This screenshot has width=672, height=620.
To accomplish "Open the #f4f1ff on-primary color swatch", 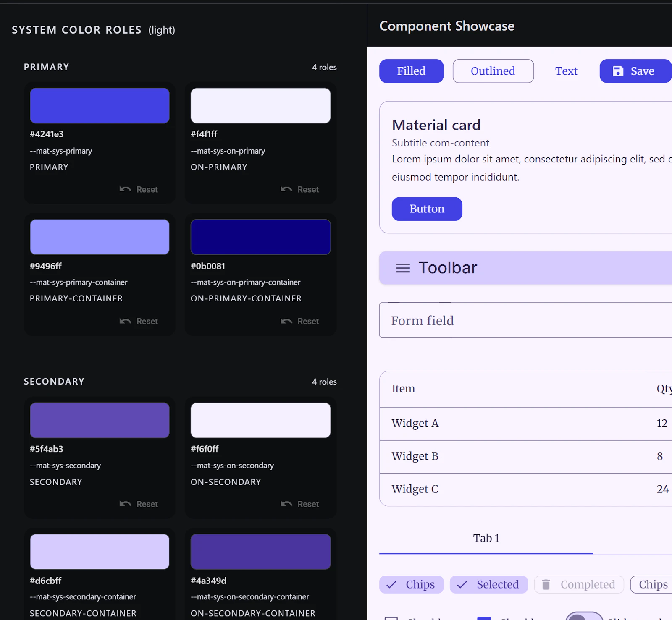I will click(x=260, y=106).
